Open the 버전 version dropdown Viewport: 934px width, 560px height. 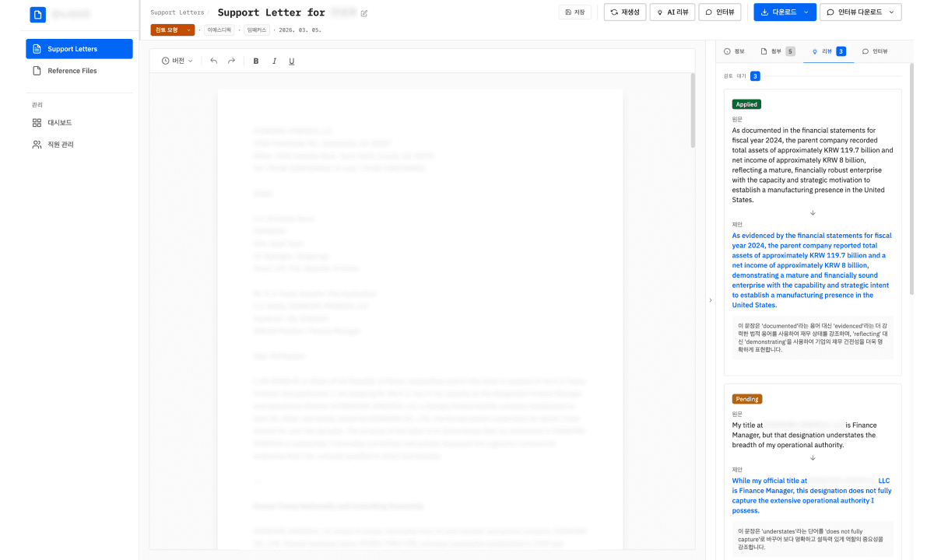(x=177, y=61)
